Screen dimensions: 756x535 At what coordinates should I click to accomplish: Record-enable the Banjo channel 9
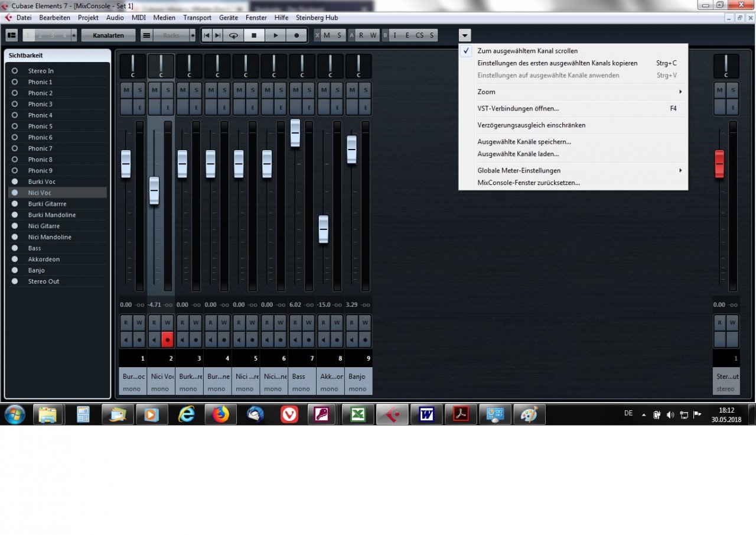point(365,340)
